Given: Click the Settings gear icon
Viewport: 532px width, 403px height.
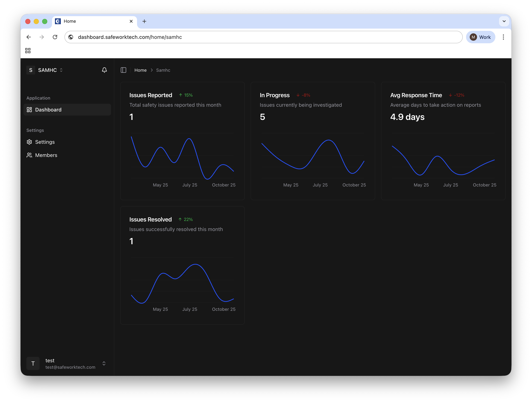Looking at the screenshot, I should click(x=29, y=142).
